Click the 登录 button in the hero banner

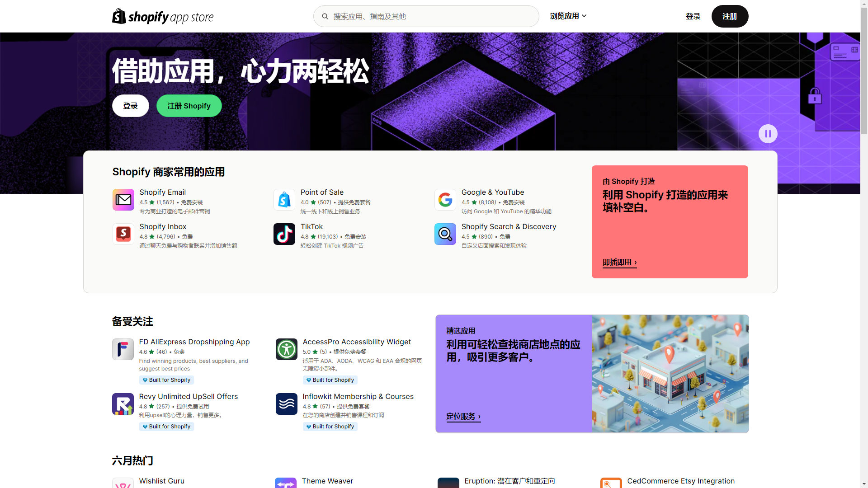[130, 105]
